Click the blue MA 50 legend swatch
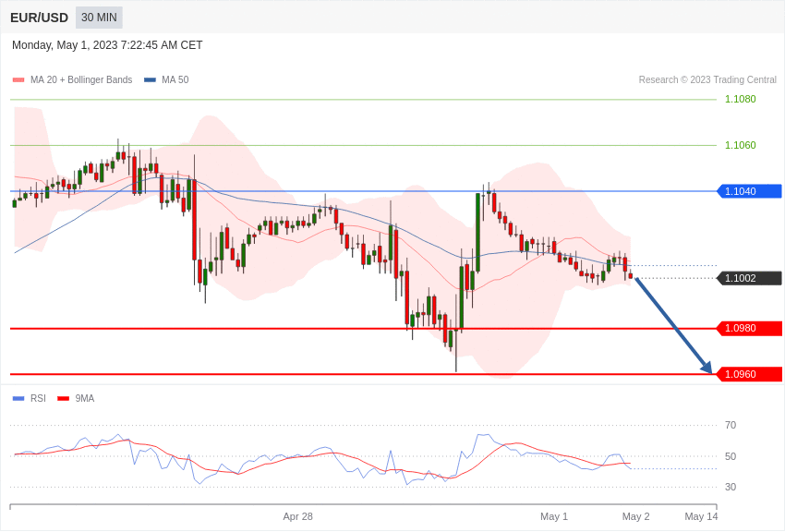The height and width of the screenshot is (532, 785). (x=151, y=79)
